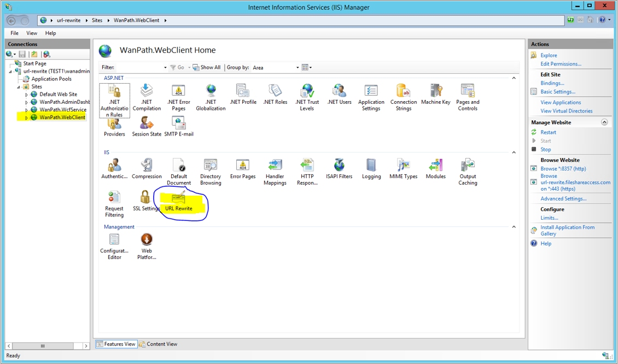The image size is (618, 364).
Task: Open the .NET Compilation feature
Action: (x=147, y=98)
